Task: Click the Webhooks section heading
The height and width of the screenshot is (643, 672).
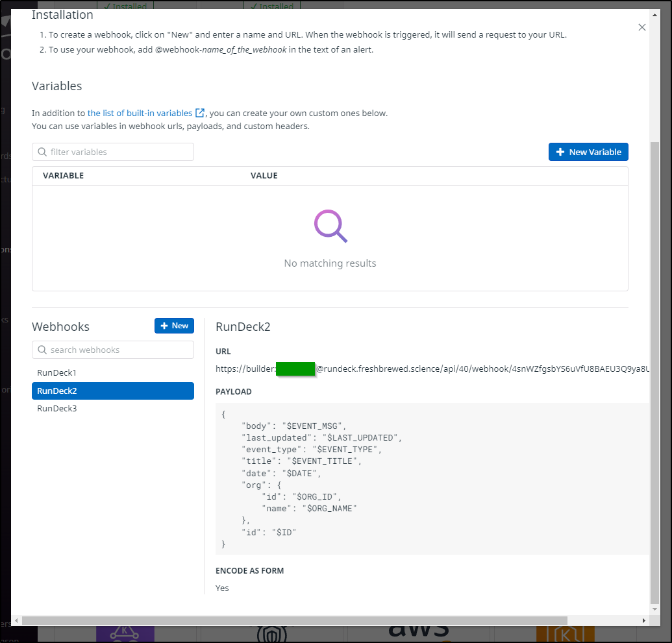Action: [x=60, y=327]
